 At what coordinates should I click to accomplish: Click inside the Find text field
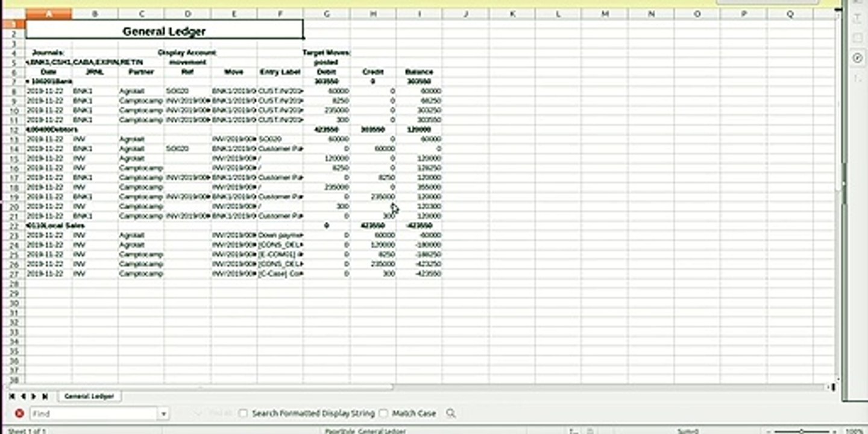[93, 414]
